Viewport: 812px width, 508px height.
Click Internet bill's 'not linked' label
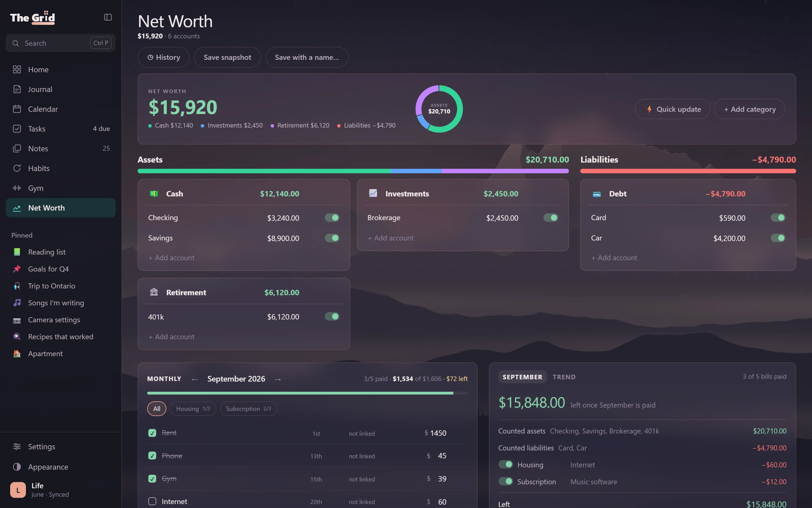362,502
